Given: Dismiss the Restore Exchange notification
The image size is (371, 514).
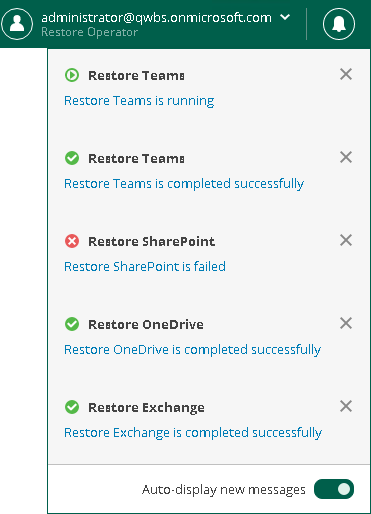Looking at the screenshot, I should pyautogui.click(x=346, y=406).
